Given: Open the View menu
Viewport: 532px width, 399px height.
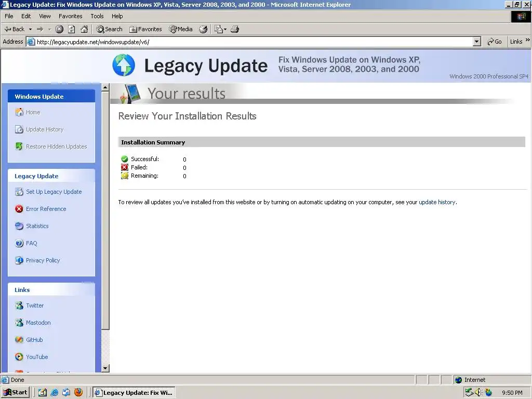Looking at the screenshot, I should 45,16.
